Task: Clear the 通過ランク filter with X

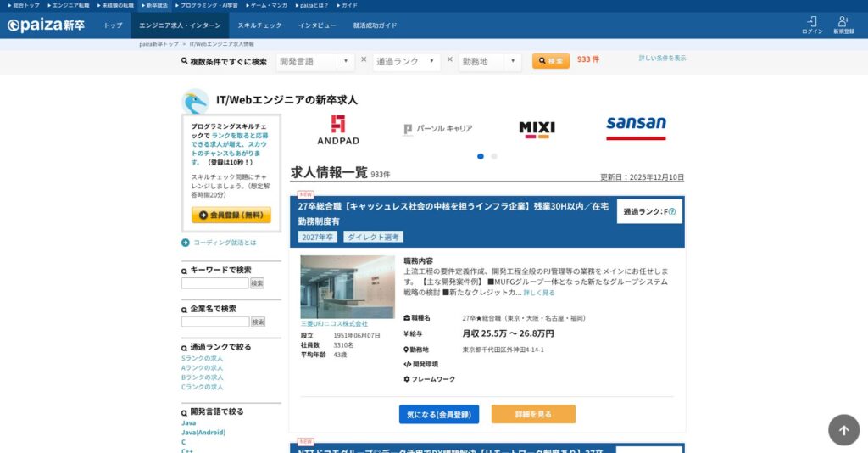Action: point(449,60)
